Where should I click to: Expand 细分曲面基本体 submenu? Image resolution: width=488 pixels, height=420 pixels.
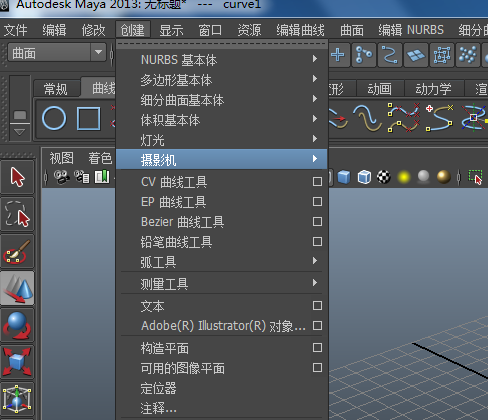click(222, 100)
